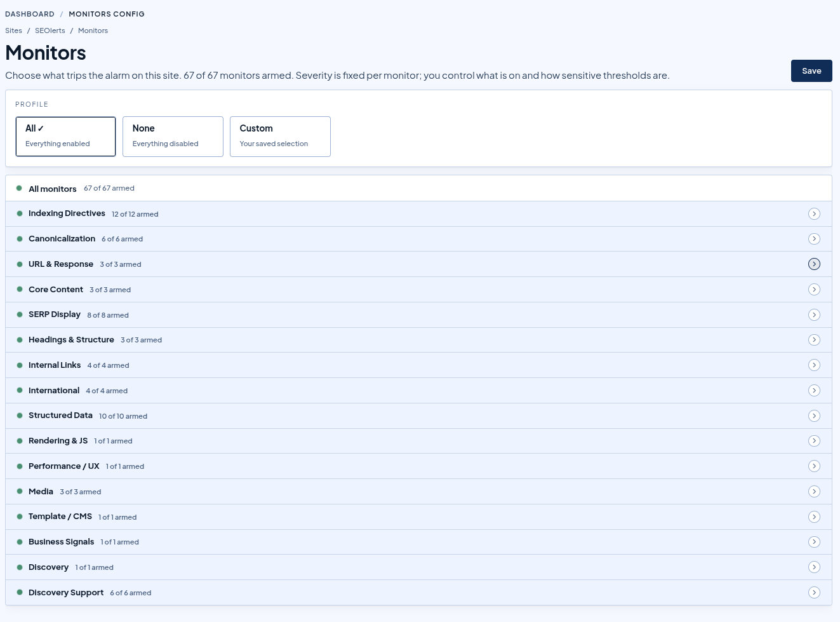
Task: Expand the Canonicalization chevron
Action: (x=814, y=239)
